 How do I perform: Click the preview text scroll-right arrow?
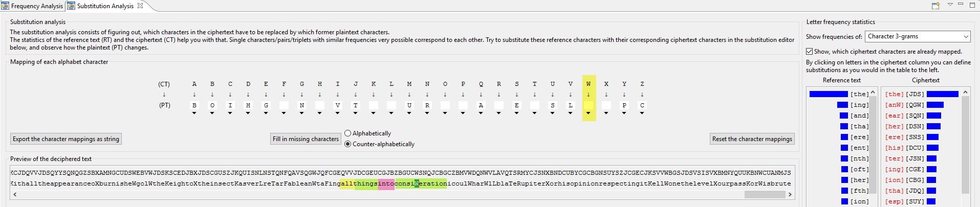(790, 194)
